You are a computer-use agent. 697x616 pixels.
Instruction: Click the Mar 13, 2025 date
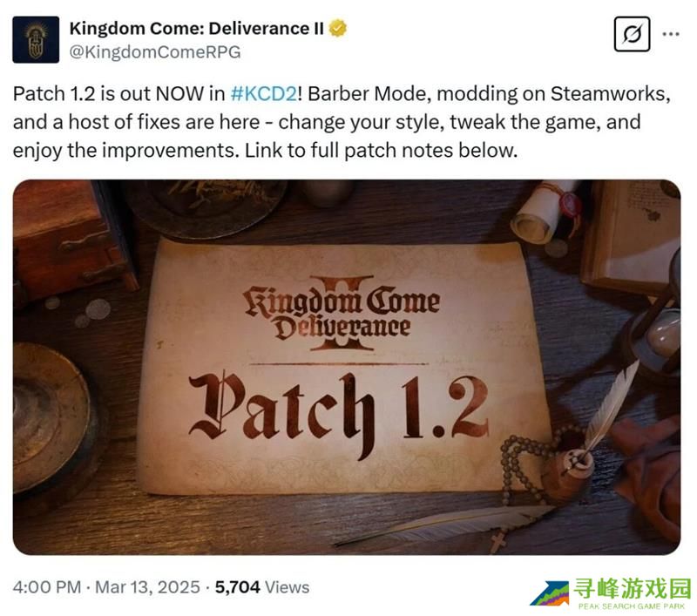(147, 587)
